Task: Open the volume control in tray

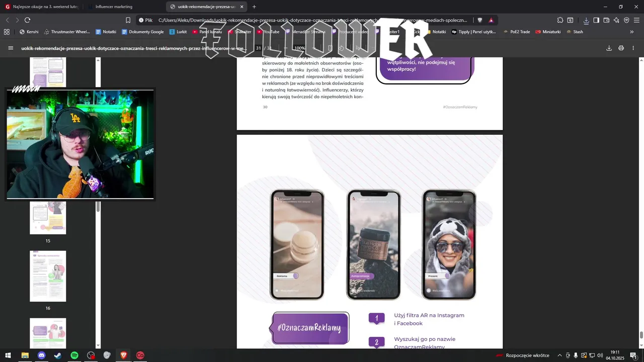Action: 600,355
